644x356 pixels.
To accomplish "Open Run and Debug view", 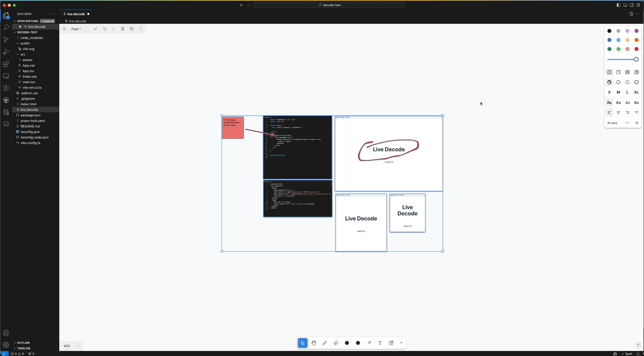I will [x=6, y=52].
